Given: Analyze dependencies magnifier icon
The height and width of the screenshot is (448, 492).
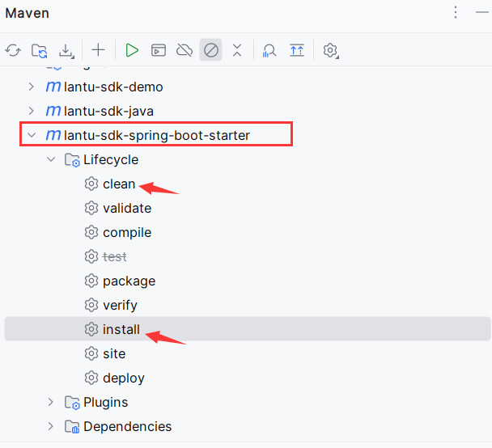Looking at the screenshot, I should 269,50.
